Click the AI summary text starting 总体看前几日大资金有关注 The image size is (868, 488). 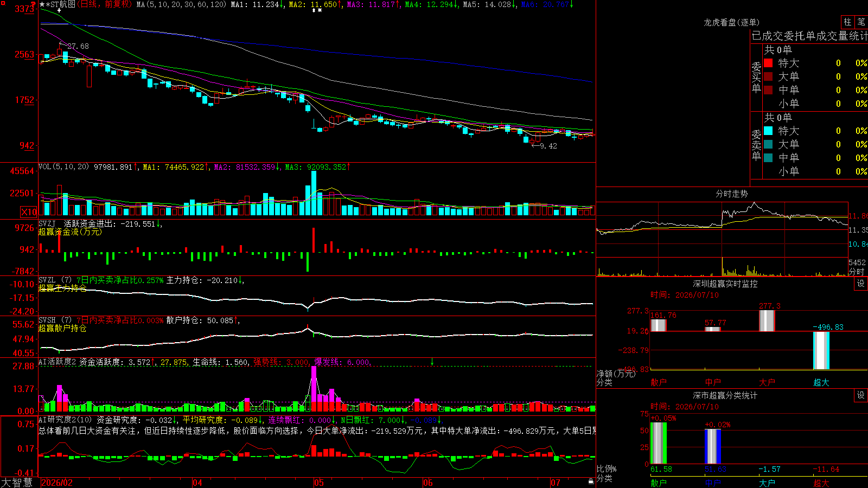317,431
